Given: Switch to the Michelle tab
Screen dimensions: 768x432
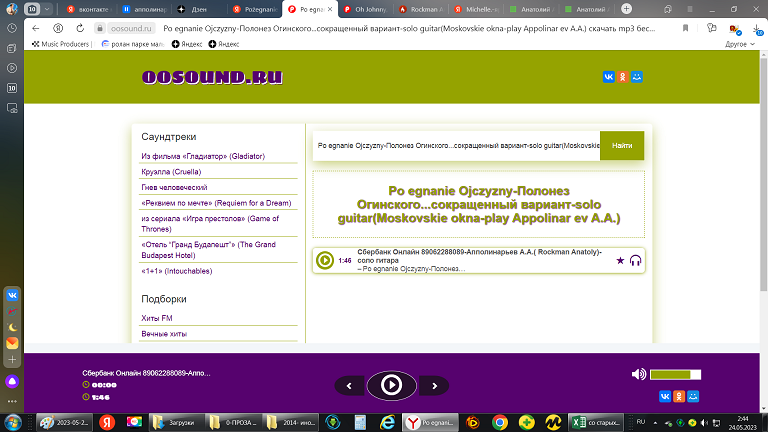Looking at the screenshot, I should point(477,9).
